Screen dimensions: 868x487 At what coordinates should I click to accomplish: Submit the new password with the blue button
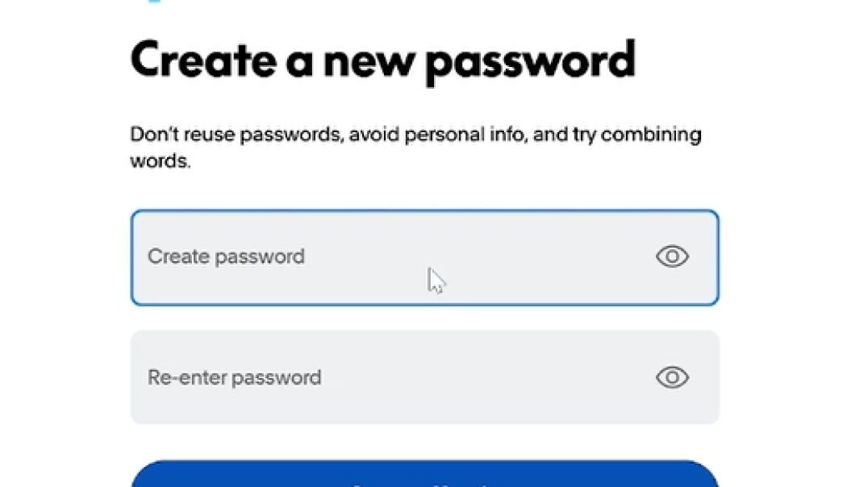[x=424, y=476]
